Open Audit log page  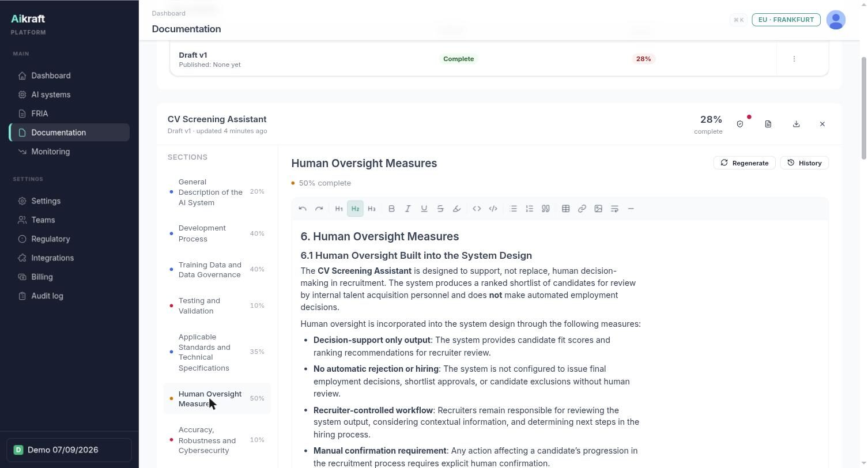pos(69,296)
